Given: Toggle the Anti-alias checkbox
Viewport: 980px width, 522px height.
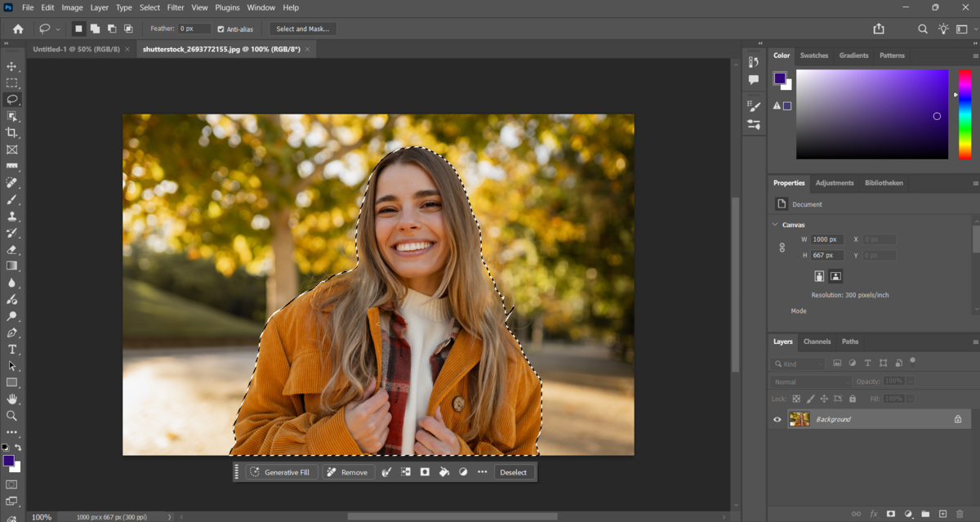Looking at the screenshot, I should coord(220,29).
